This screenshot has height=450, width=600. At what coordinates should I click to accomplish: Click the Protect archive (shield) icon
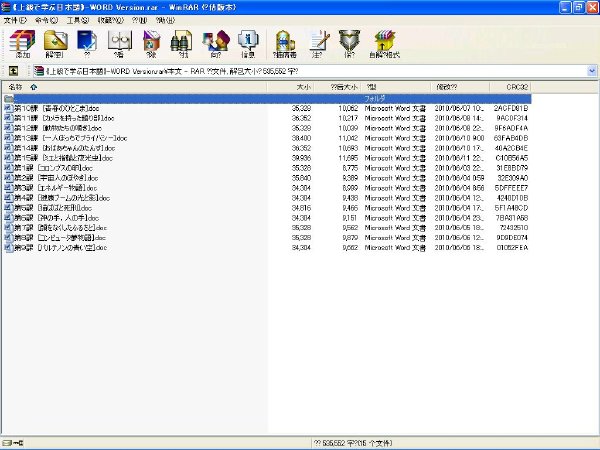(x=349, y=41)
